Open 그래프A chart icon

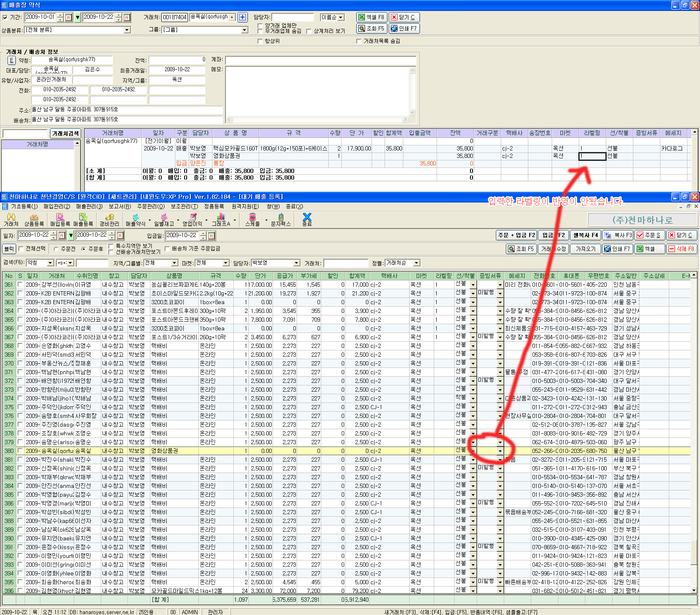221,220
